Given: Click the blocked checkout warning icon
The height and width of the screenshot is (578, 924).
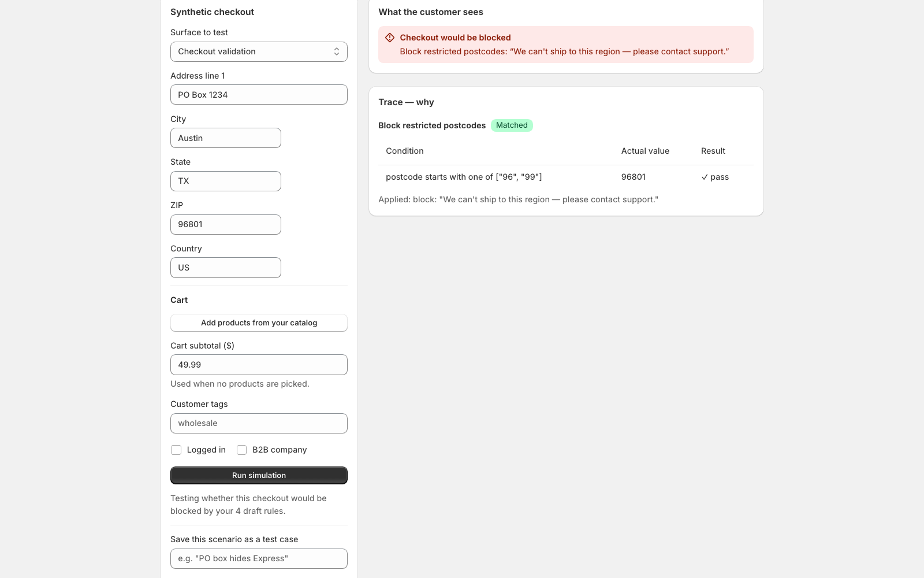Looking at the screenshot, I should (390, 38).
